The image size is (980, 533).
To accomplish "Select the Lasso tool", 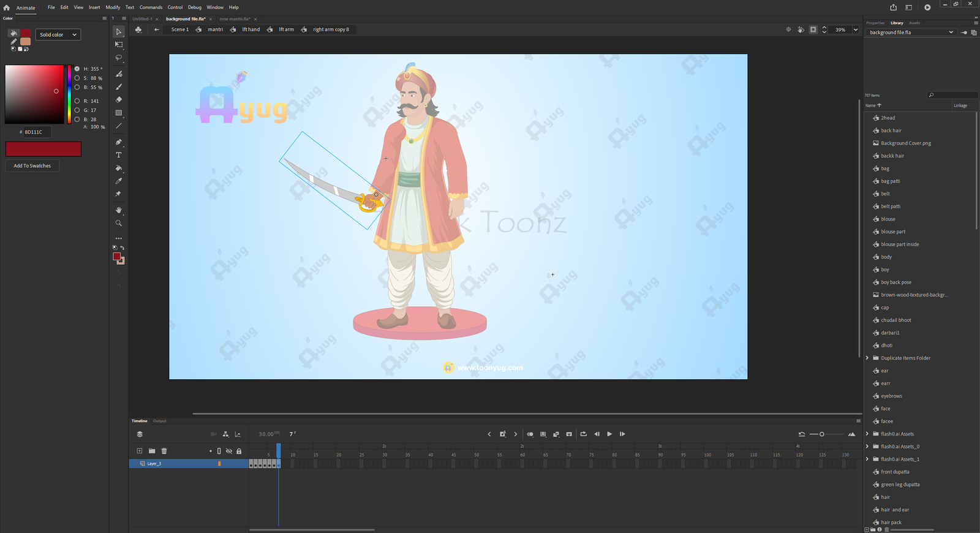I will pos(119,58).
